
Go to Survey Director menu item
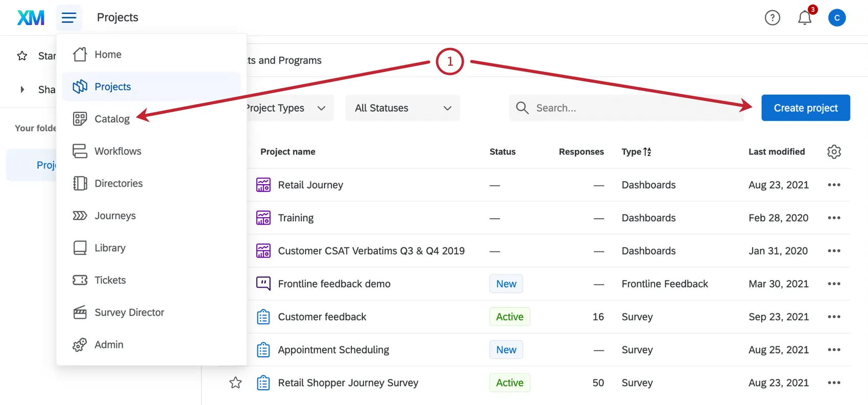pos(129,312)
